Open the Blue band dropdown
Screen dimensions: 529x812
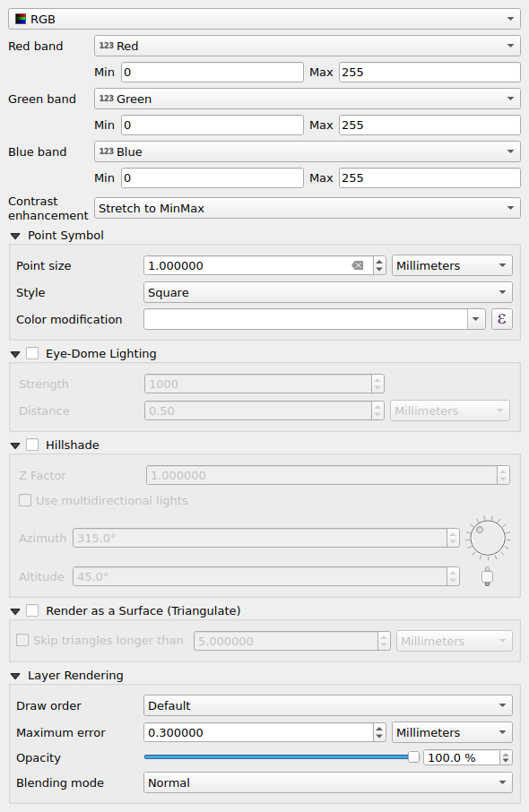pyautogui.click(x=308, y=151)
